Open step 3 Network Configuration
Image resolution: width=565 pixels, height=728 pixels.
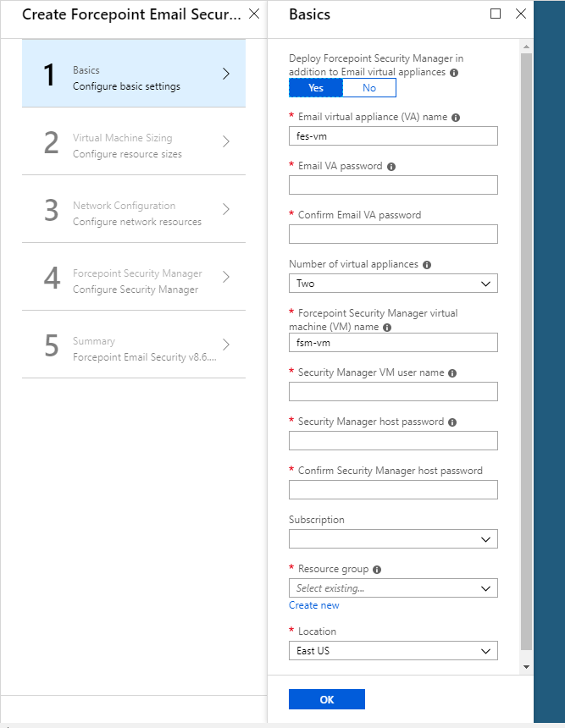click(134, 209)
